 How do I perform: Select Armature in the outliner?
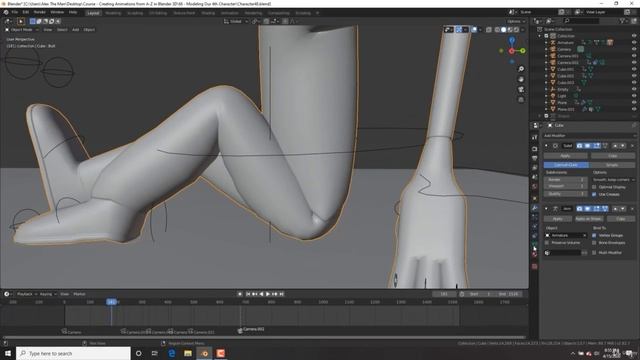[565, 42]
